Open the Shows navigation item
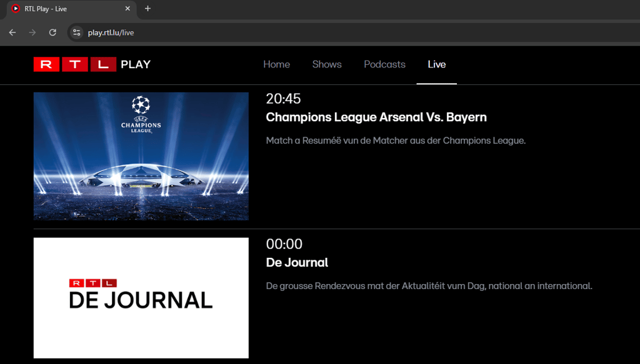 pos(327,64)
